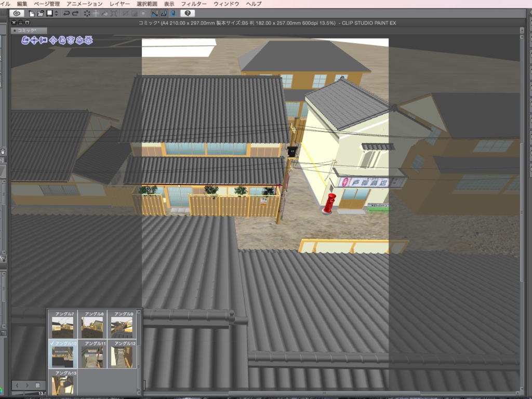
Task: Select the rotate camera manipulator icon
Action: (x=25, y=41)
